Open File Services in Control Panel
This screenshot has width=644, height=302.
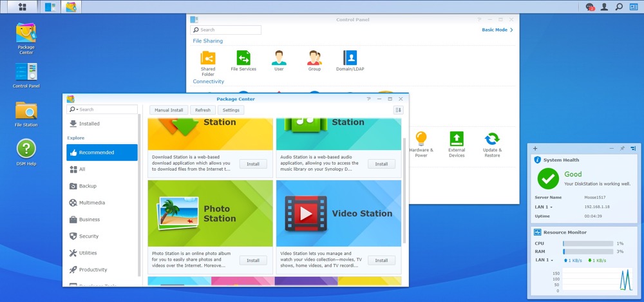[243, 61]
